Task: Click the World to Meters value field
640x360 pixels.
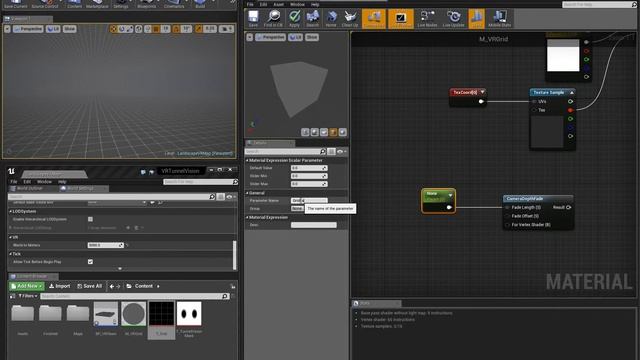Action: pos(105,245)
